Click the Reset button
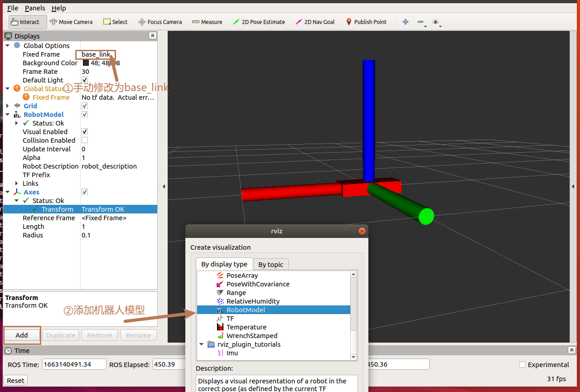The height and width of the screenshot is (392, 580). click(x=16, y=380)
